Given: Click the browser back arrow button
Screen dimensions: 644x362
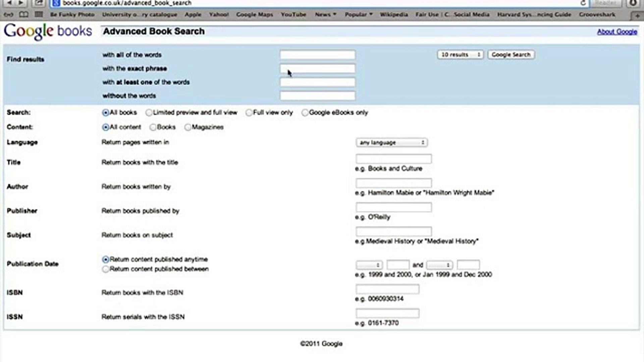Looking at the screenshot, I should click(x=9, y=3).
